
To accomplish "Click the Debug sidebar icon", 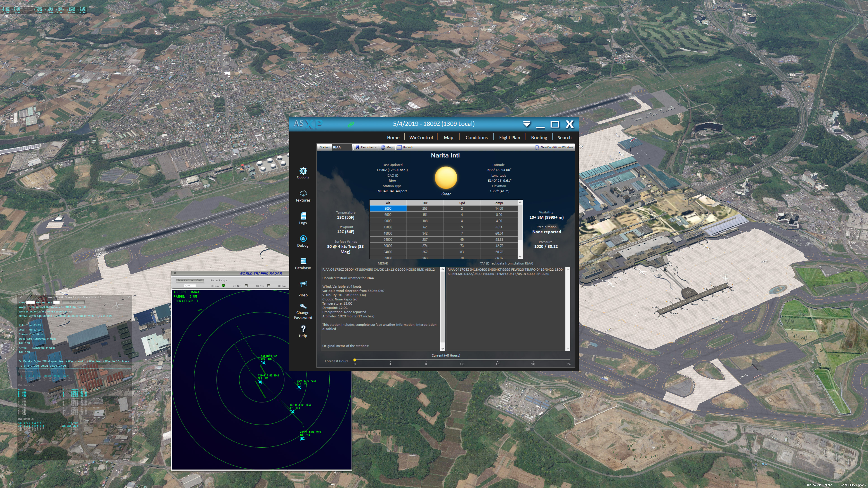I will point(303,238).
